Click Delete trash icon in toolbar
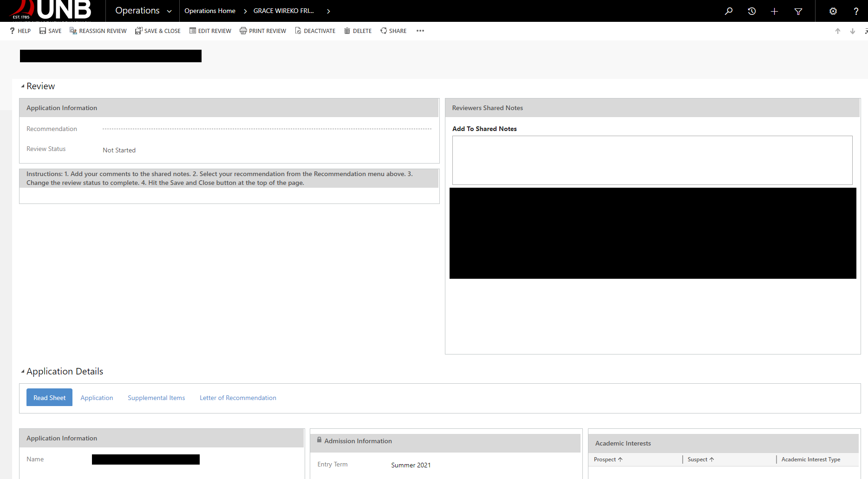868x479 pixels. pyautogui.click(x=358, y=31)
